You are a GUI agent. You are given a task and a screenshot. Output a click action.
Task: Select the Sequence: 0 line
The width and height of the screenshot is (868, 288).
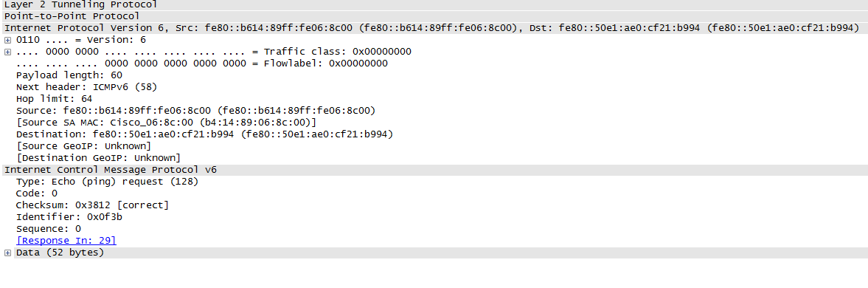pyautogui.click(x=49, y=229)
